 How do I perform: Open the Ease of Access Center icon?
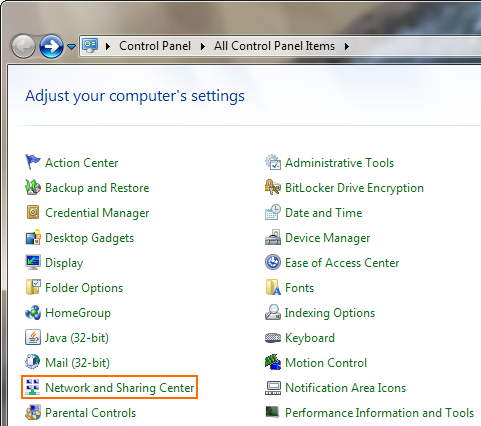point(273,262)
